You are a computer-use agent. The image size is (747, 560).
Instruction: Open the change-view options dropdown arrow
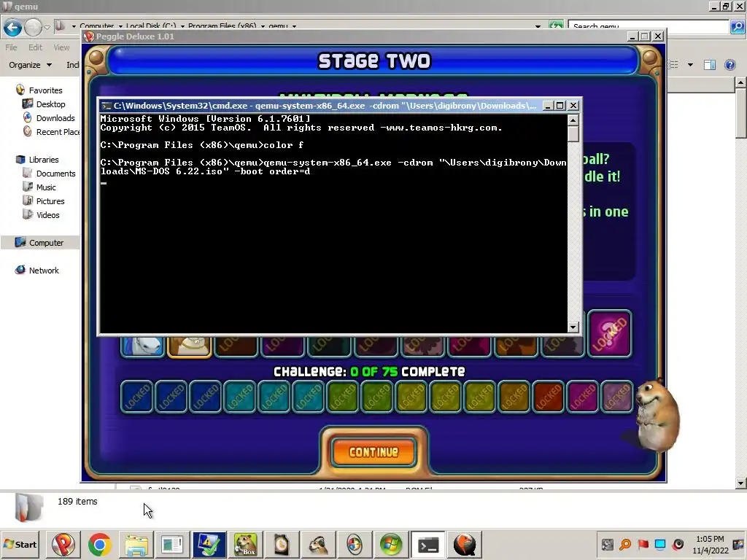click(x=690, y=65)
